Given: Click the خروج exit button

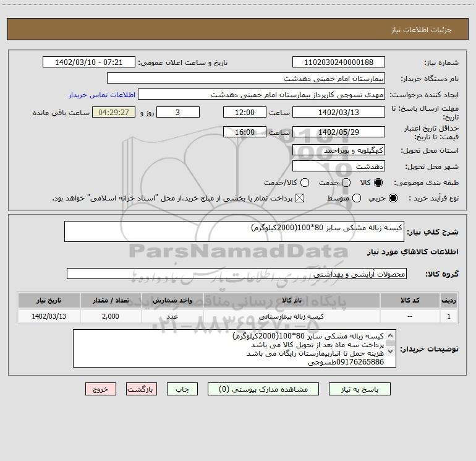Looking at the screenshot, I should click(101, 389).
